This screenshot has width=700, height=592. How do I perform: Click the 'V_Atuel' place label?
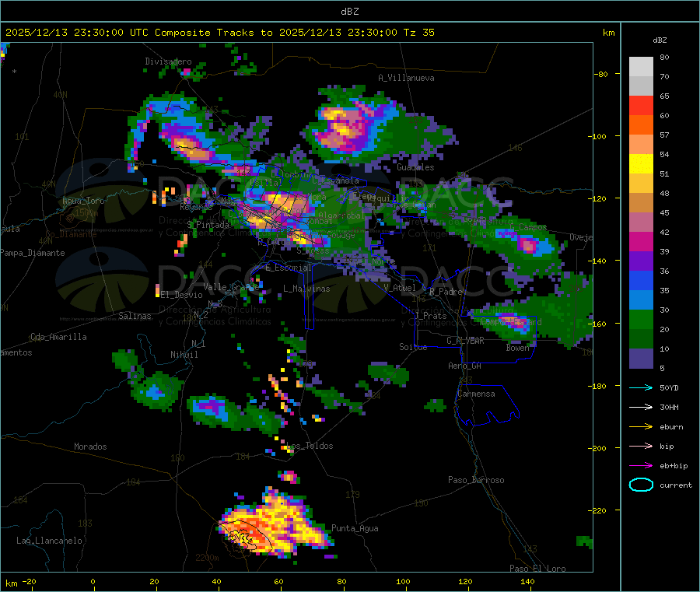pyautogui.click(x=400, y=288)
